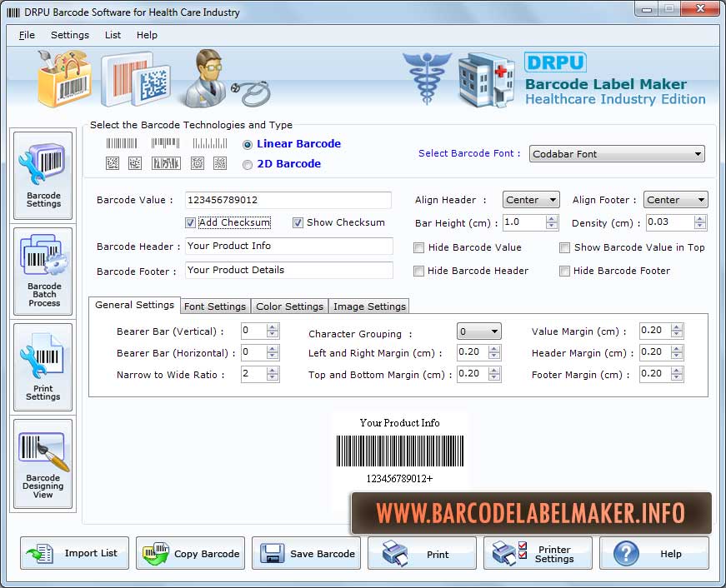Select Linear Barcode radio button
The image size is (726, 588).
click(x=248, y=145)
